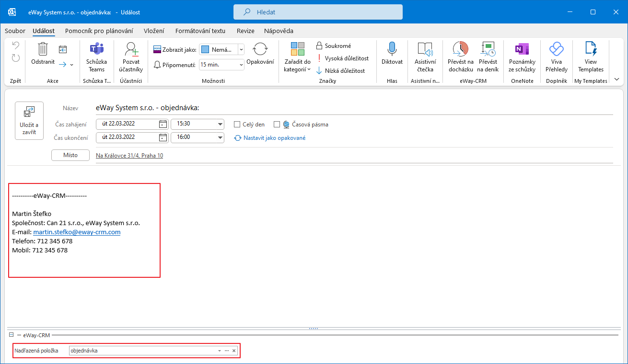Image resolution: width=628 pixels, height=364 pixels.
Task: Click the Místo button
Action: pyautogui.click(x=70, y=155)
